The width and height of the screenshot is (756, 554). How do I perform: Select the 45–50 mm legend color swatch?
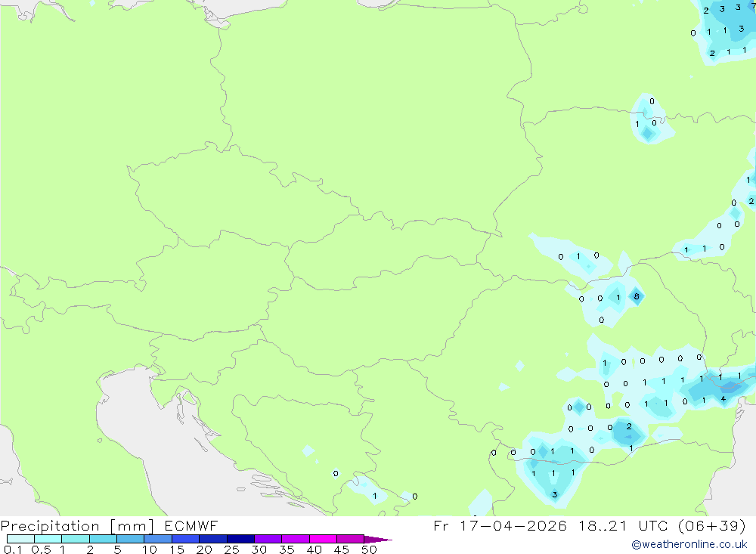[350, 539]
